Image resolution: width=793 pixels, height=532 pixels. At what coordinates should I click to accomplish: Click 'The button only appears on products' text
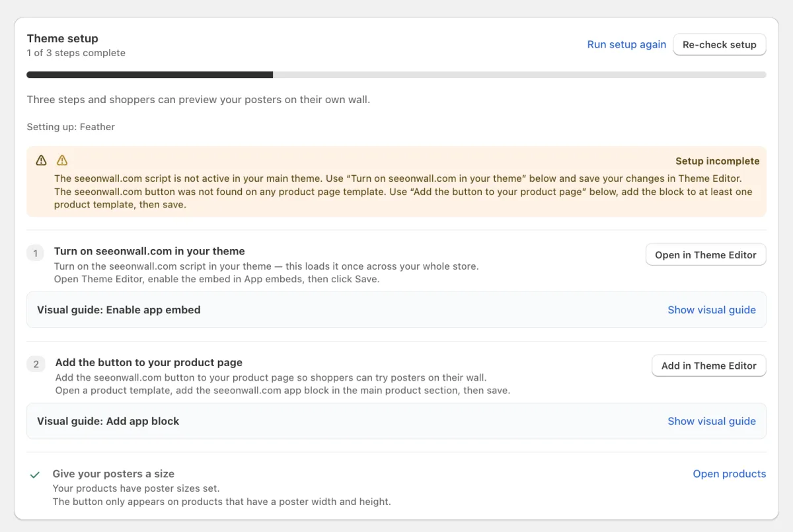pyautogui.click(x=222, y=502)
